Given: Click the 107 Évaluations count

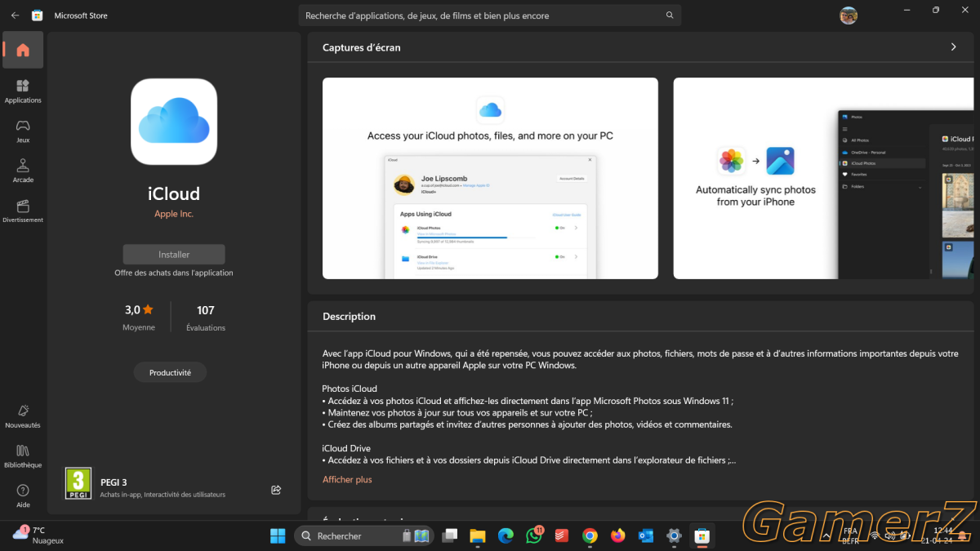Looking at the screenshot, I should tap(206, 318).
